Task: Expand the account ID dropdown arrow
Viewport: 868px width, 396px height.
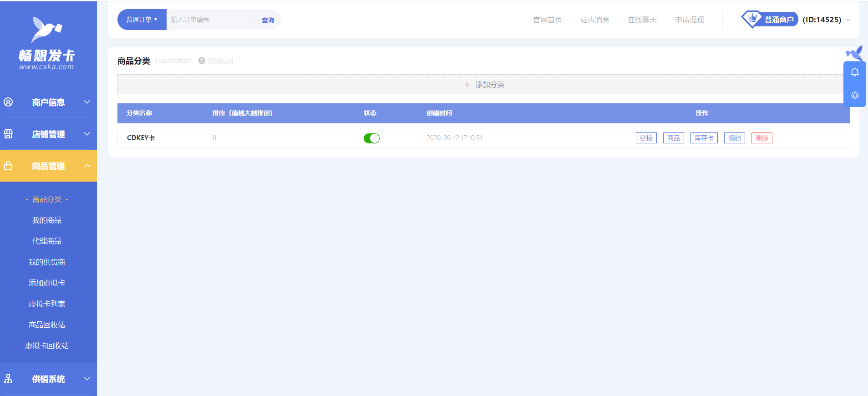Action: pyautogui.click(x=848, y=20)
